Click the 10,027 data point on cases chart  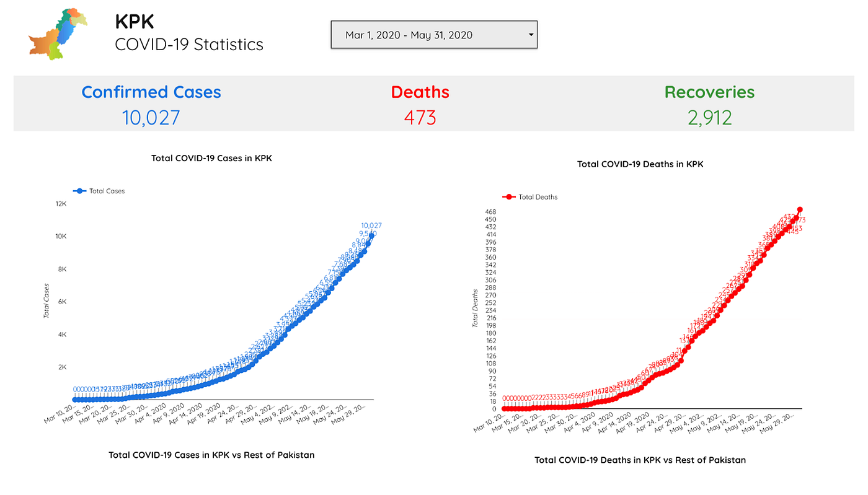pos(371,235)
